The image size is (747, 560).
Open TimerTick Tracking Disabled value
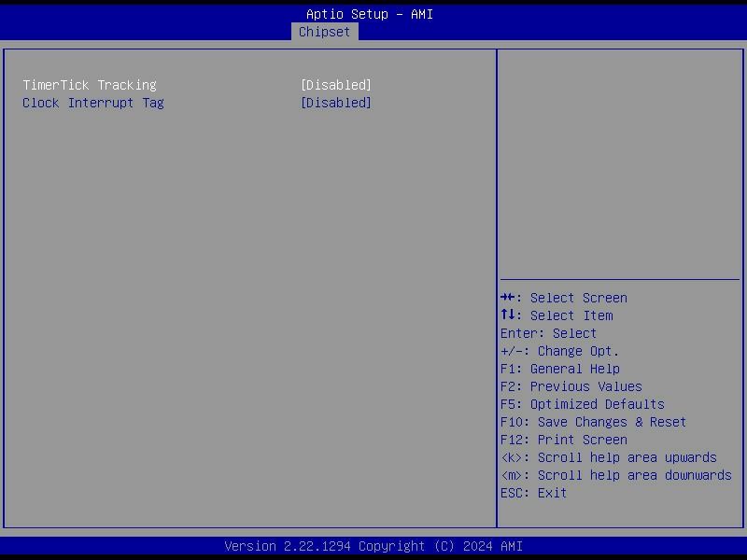point(336,85)
